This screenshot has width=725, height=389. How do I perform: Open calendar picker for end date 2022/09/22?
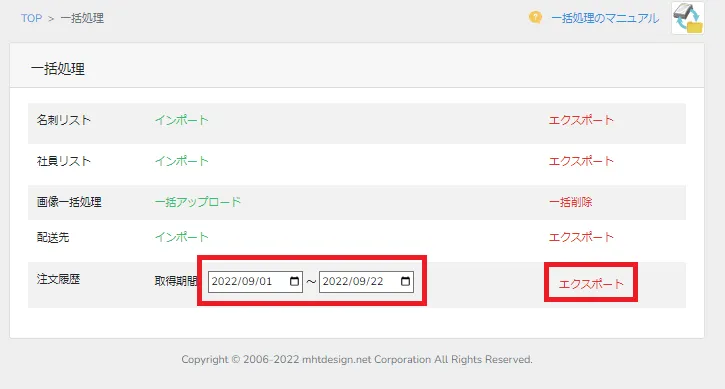click(406, 281)
